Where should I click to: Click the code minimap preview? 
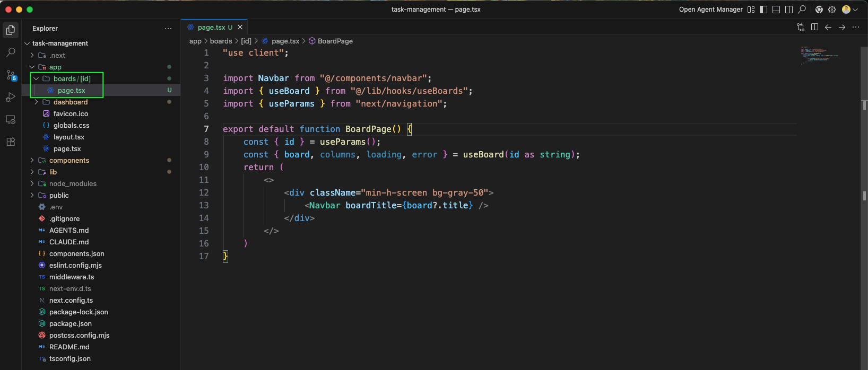[x=820, y=55]
